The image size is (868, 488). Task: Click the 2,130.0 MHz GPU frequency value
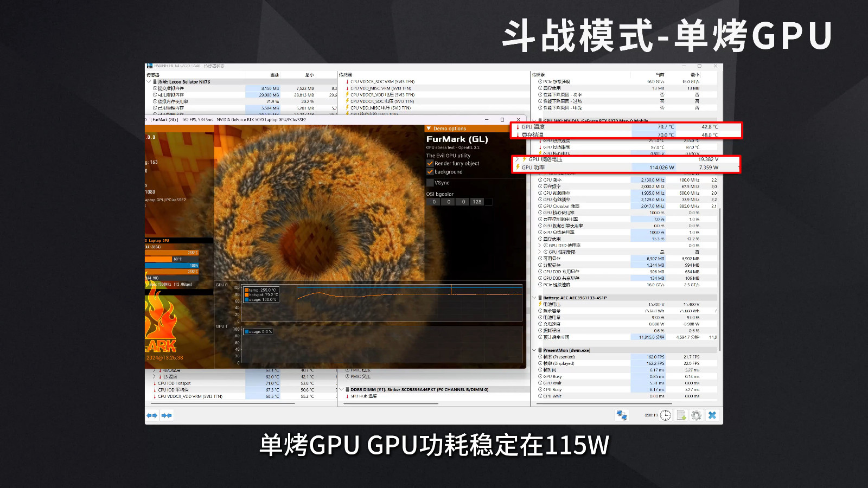tap(653, 180)
